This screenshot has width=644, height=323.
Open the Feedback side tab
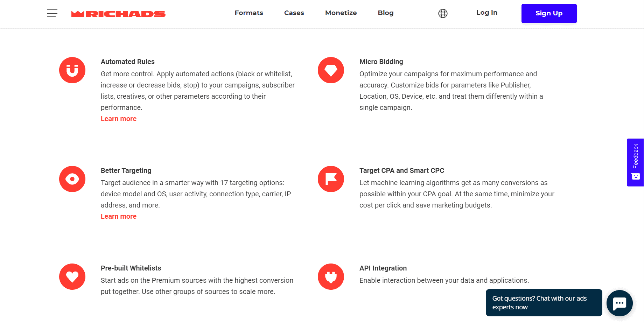coord(635,162)
